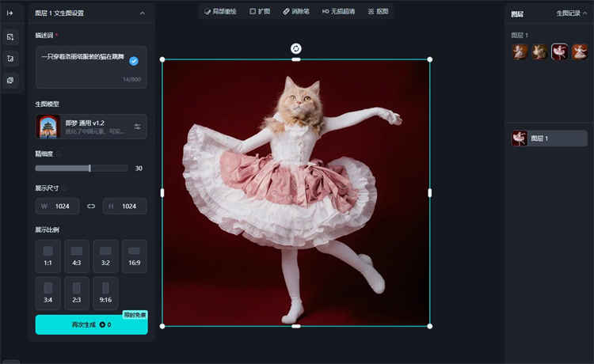
Task: Select the 9:16 aspect ratio
Action: click(x=105, y=294)
